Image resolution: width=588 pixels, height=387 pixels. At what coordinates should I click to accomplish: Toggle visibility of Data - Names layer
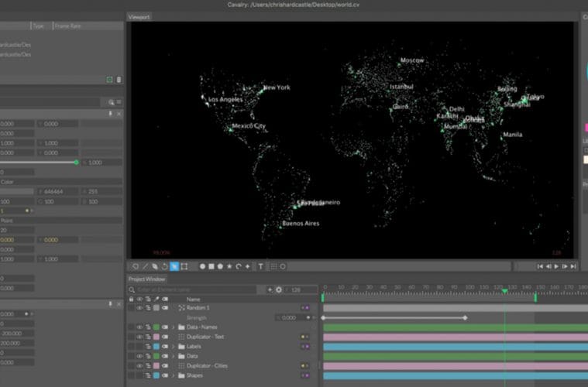(140, 327)
